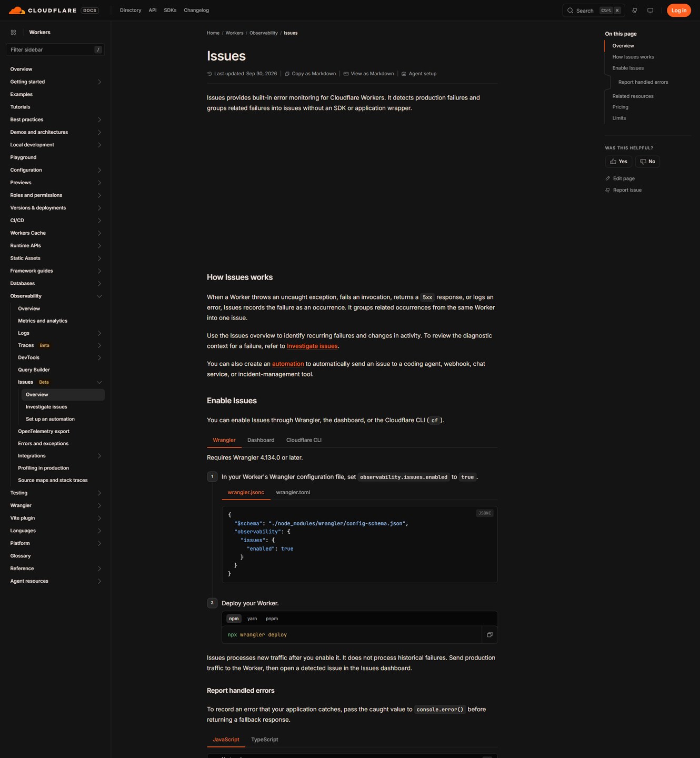Click the Home breadcrumb link
Image resolution: width=700 pixels, height=758 pixels.
(x=213, y=33)
